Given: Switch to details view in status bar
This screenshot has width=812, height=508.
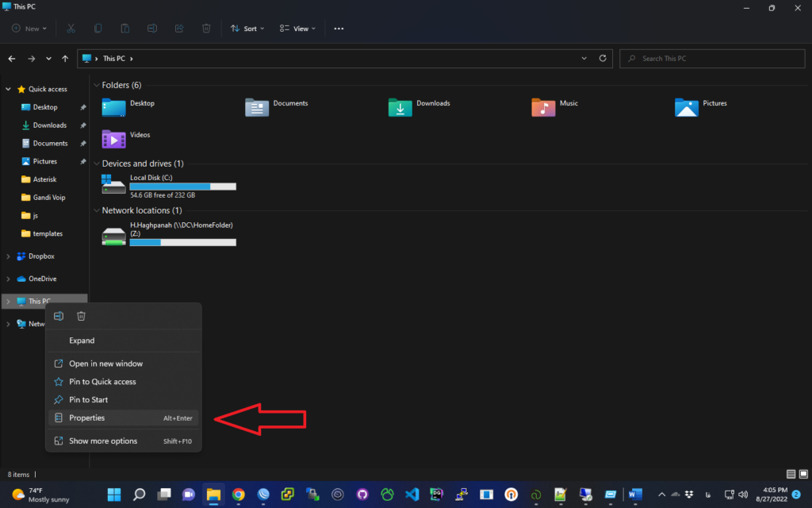Looking at the screenshot, I should click(x=791, y=474).
